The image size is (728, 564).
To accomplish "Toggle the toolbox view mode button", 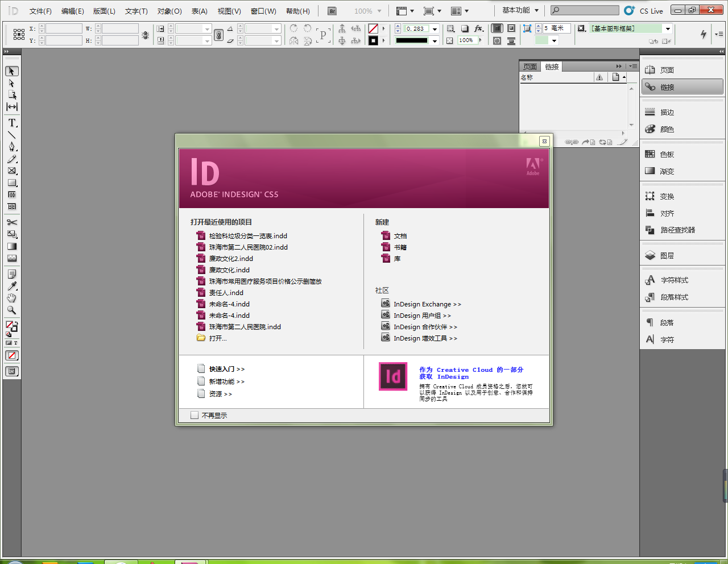I will (x=12, y=371).
